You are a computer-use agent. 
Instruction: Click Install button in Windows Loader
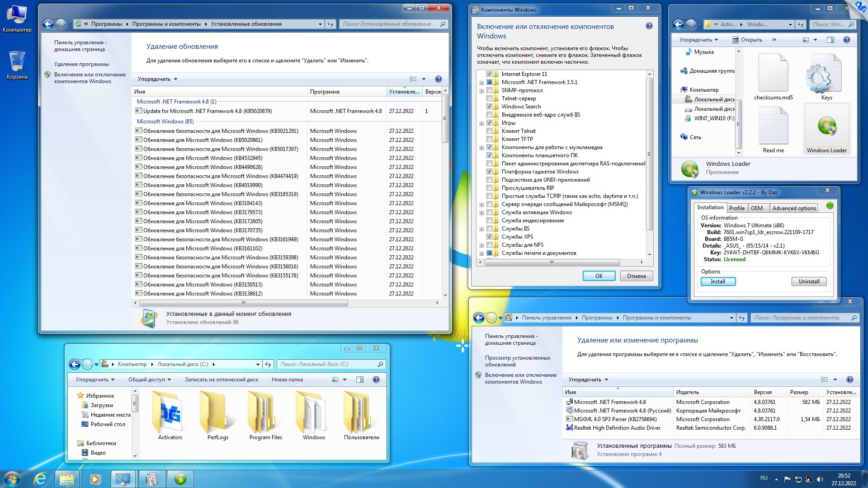coord(718,282)
